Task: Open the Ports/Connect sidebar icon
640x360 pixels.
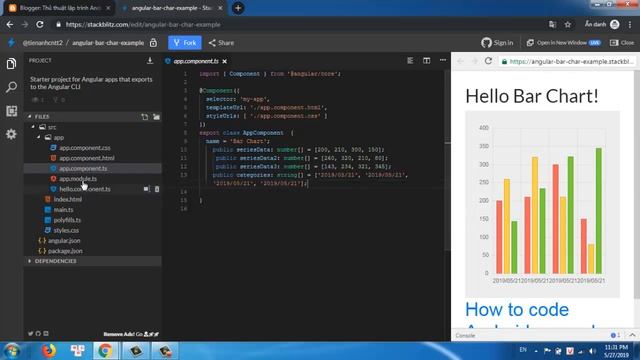Action: (x=11, y=111)
